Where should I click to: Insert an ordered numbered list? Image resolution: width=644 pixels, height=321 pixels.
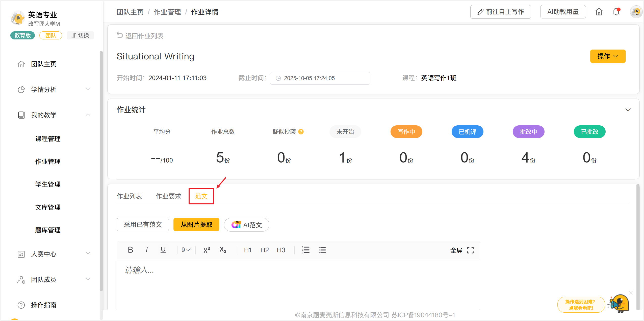[306, 250]
